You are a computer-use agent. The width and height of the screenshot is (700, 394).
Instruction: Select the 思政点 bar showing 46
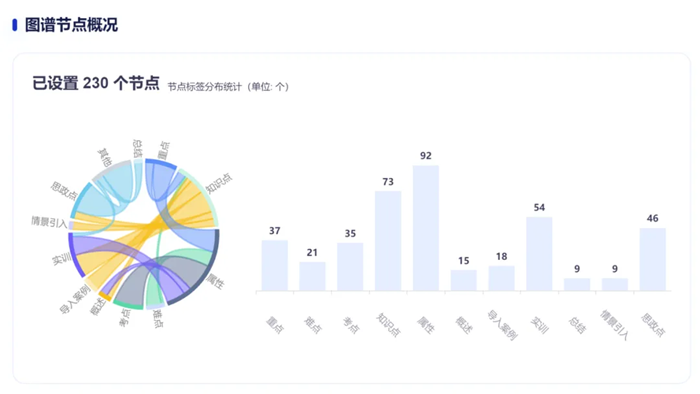point(652,259)
